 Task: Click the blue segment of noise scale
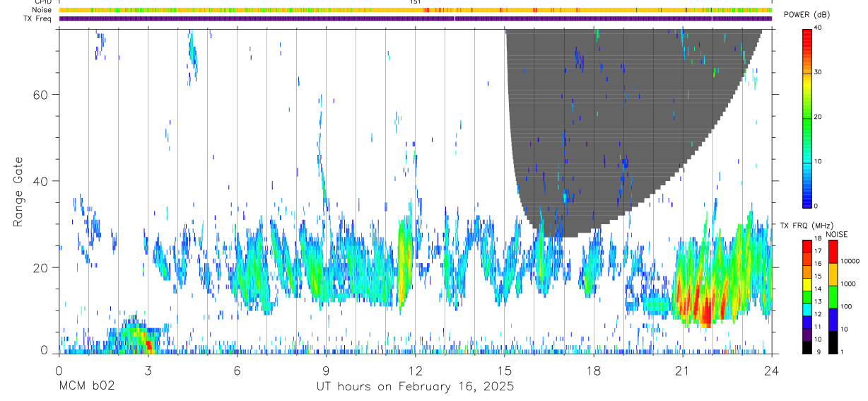(x=833, y=320)
